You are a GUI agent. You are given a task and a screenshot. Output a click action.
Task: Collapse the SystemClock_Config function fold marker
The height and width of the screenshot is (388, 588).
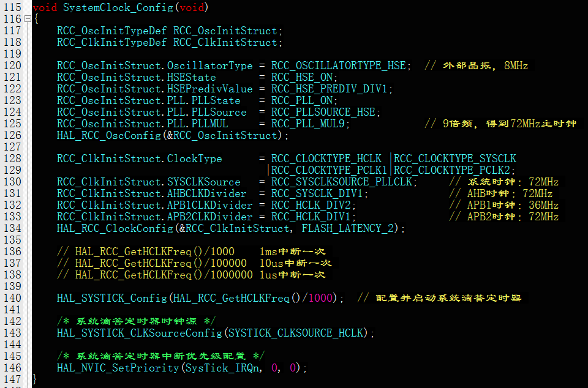(27, 20)
